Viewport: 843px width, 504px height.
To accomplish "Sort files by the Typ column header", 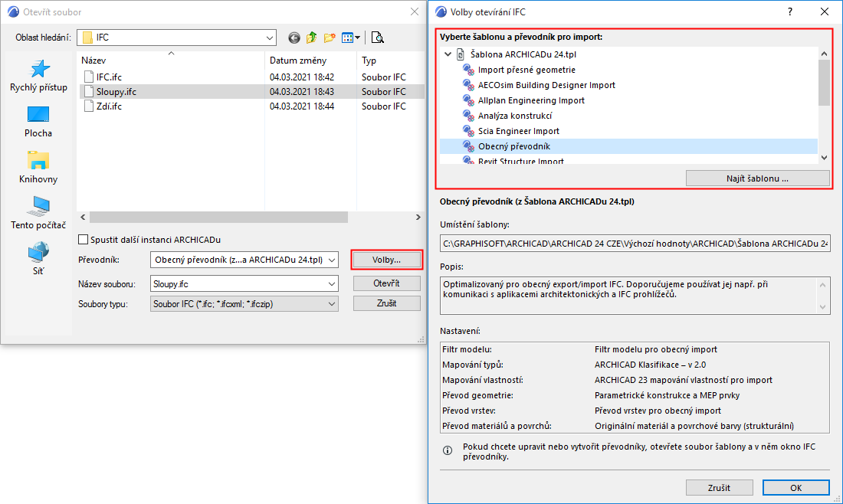I will point(390,61).
